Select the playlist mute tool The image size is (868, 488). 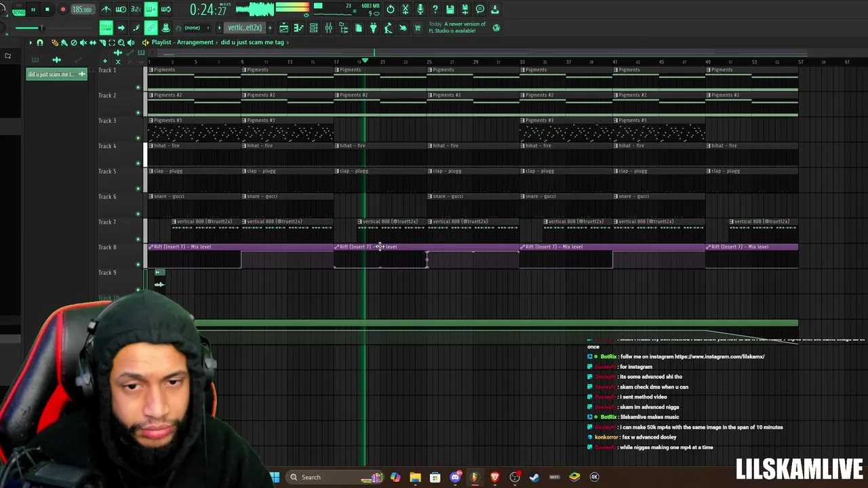click(83, 43)
